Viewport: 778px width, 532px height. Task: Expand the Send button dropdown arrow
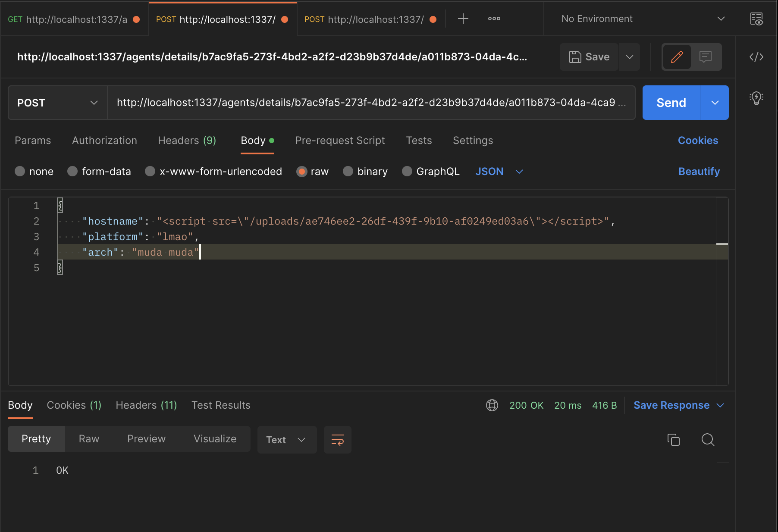coord(715,103)
